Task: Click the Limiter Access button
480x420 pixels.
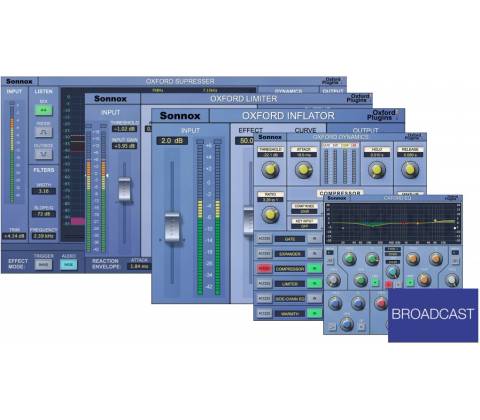Action: (264, 283)
